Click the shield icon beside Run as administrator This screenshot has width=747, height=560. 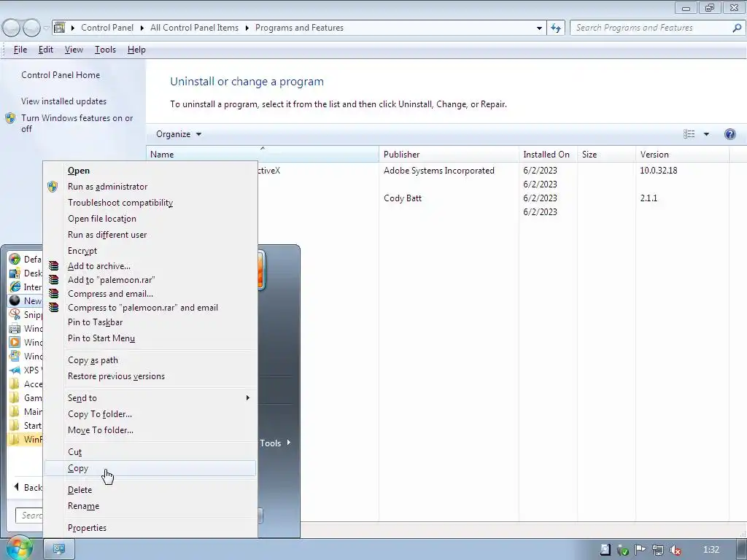coord(53,187)
